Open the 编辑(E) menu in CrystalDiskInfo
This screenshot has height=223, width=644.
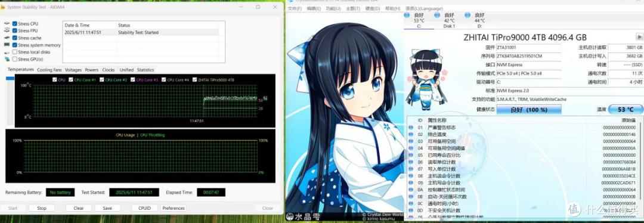[314, 8]
